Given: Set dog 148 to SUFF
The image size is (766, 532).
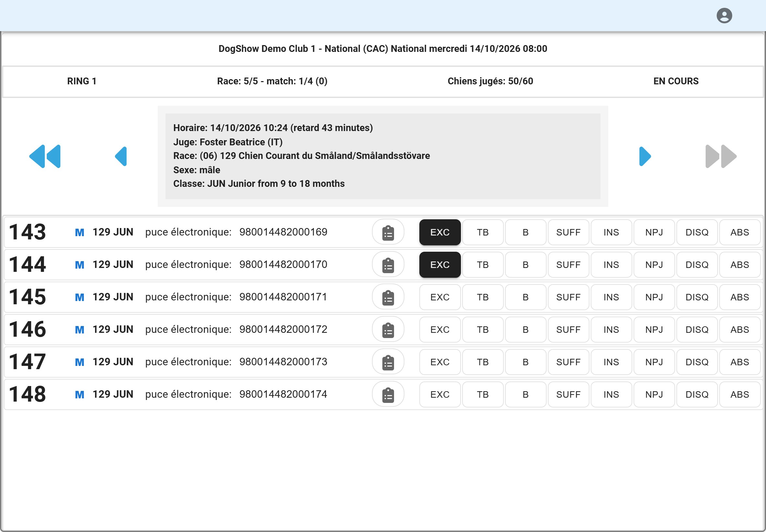Looking at the screenshot, I should 568,394.
